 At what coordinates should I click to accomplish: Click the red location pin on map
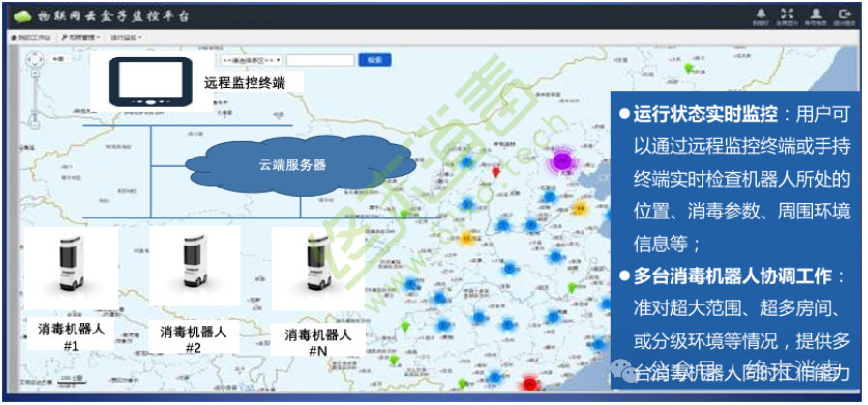click(496, 172)
